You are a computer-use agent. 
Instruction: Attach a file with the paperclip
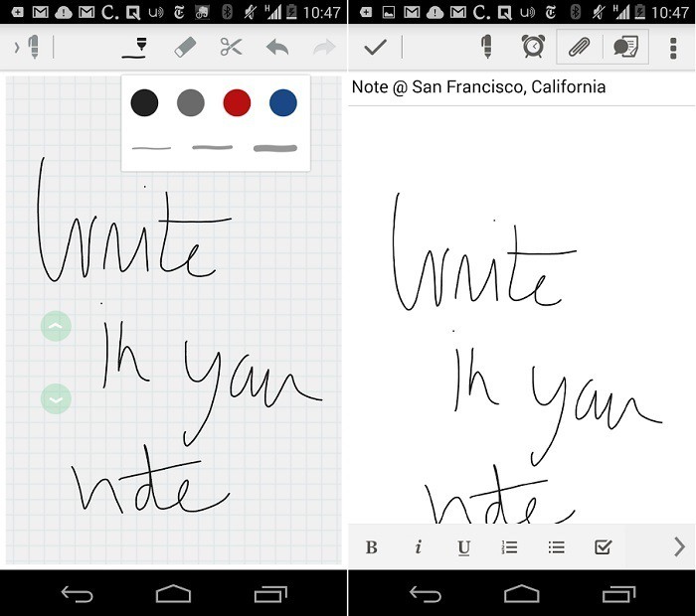pyautogui.click(x=580, y=47)
